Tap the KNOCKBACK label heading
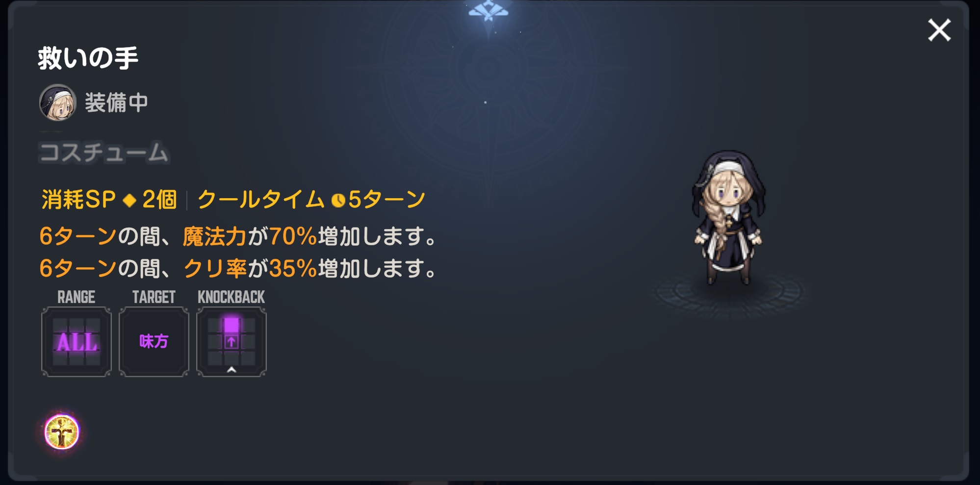 coord(232,297)
